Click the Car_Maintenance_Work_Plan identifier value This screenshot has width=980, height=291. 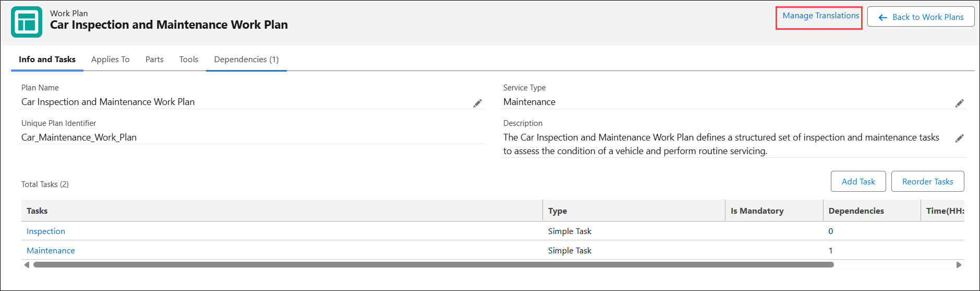(x=79, y=137)
